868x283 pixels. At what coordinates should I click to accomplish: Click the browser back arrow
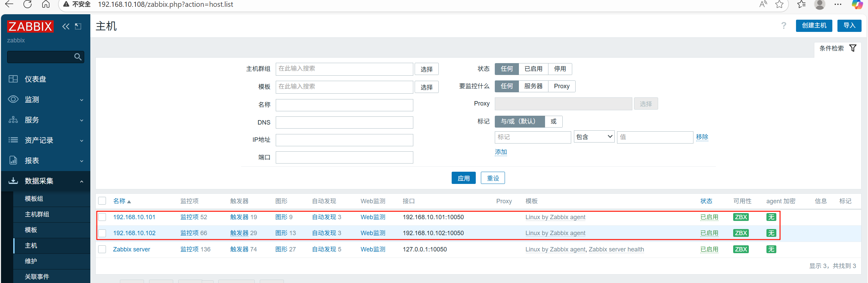click(9, 4)
